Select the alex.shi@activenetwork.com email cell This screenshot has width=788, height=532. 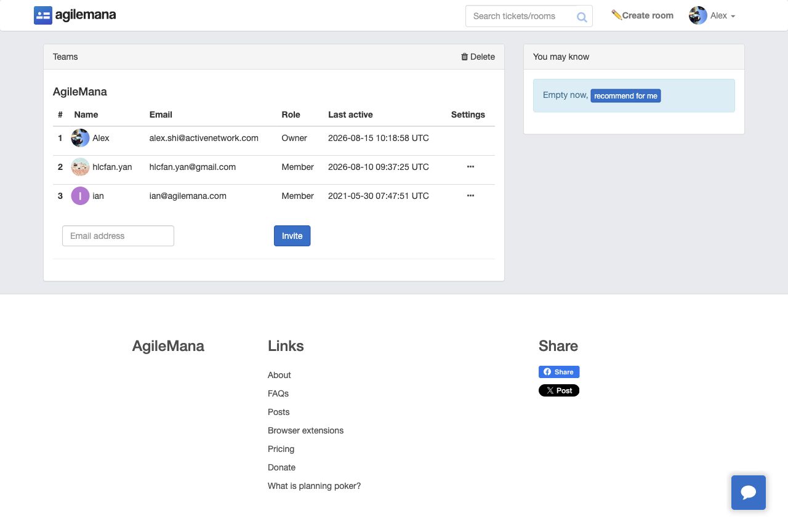coord(204,138)
